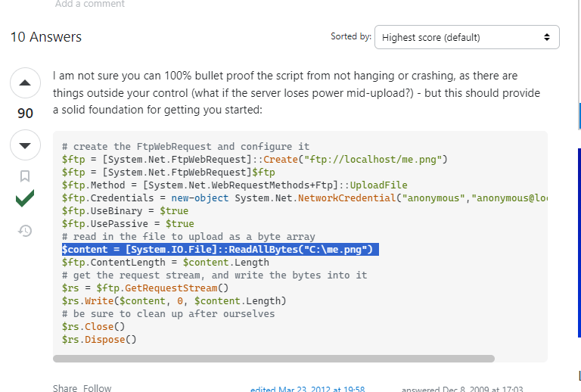
Task: Click the '$ftp.Method' UploadFile code line
Action: coord(235,185)
